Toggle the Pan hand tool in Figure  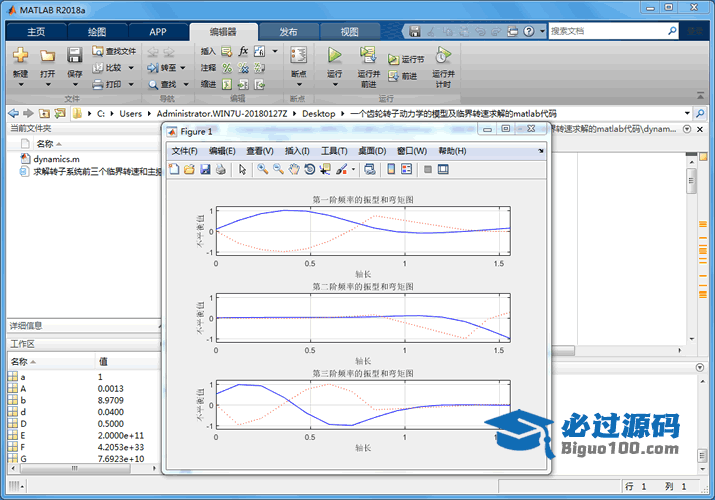[294, 170]
